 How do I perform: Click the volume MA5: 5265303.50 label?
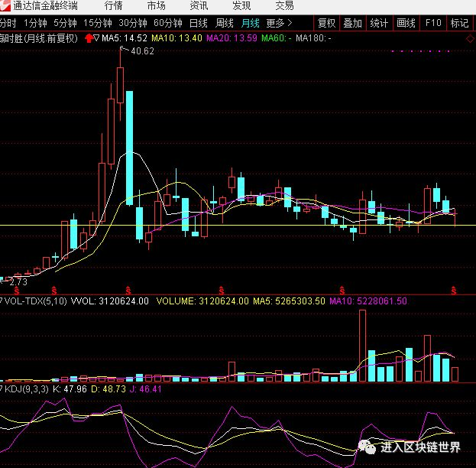[289, 301]
